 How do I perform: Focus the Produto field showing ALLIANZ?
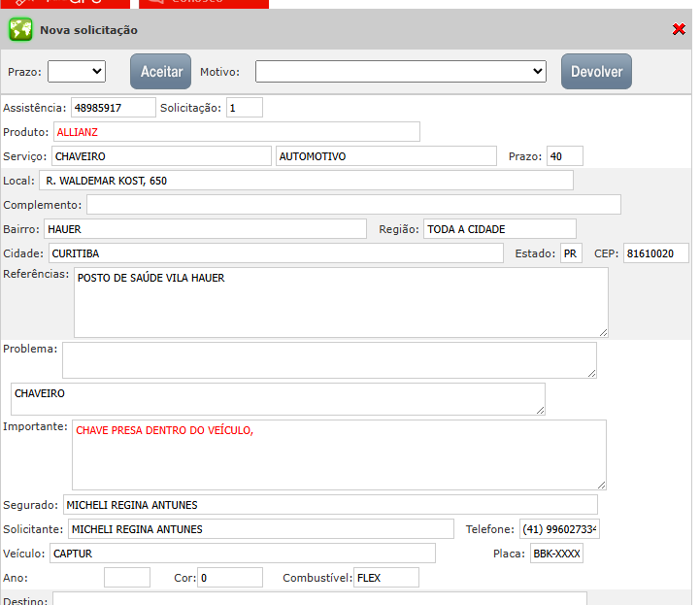pos(237,131)
